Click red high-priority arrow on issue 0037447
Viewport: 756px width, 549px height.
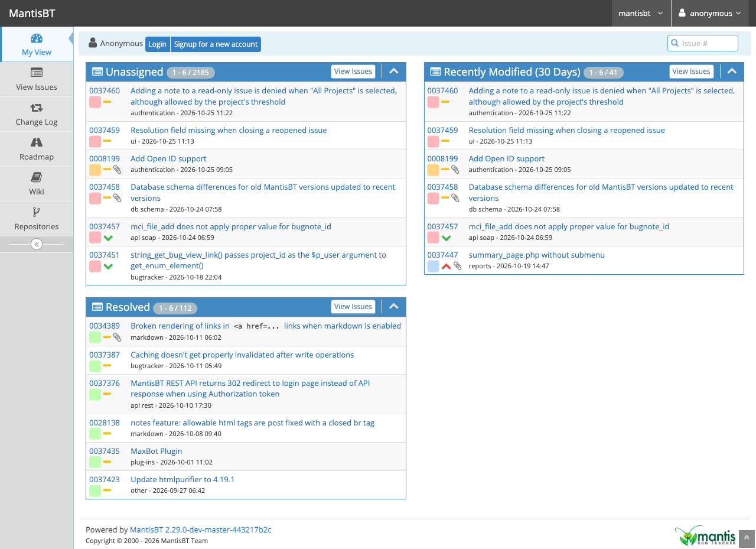pyautogui.click(x=447, y=266)
